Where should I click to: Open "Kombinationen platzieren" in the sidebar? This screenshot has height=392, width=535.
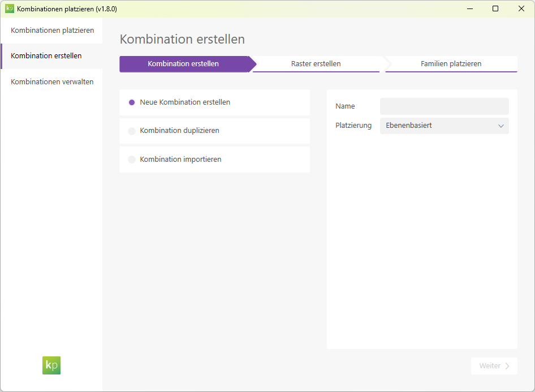pyautogui.click(x=51, y=30)
